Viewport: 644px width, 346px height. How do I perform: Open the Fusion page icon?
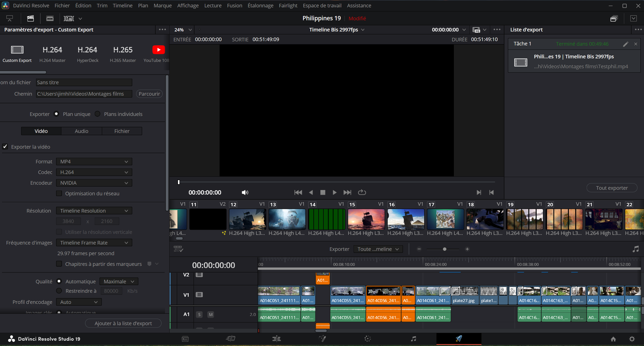(322, 339)
